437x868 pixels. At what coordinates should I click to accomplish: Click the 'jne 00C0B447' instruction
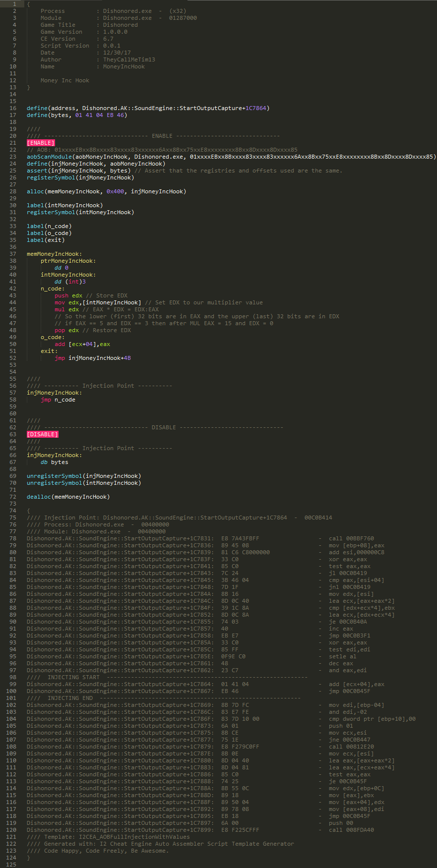coord(350,740)
